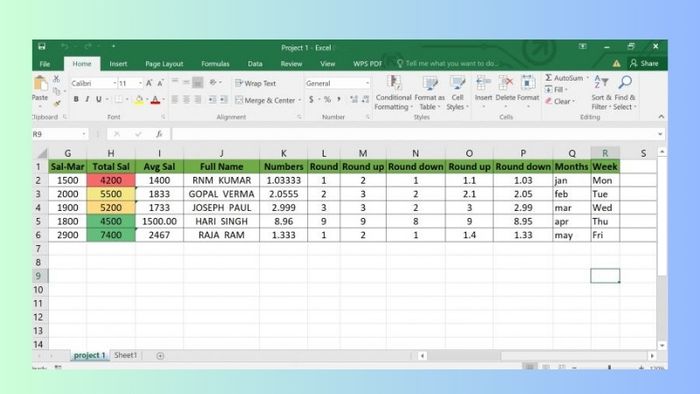The width and height of the screenshot is (700, 394).
Task: Click the Share button
Action: [x=644, y=63]
